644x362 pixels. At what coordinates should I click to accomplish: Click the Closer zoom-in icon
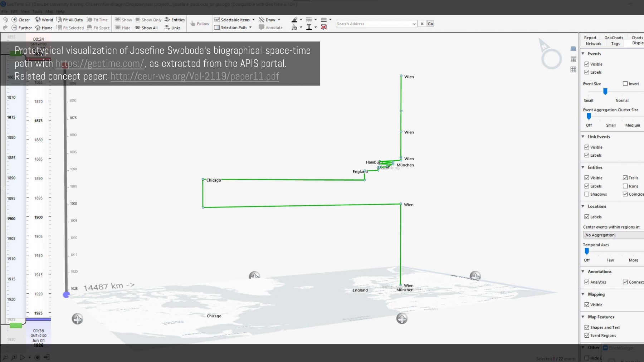tap(14, 20)
